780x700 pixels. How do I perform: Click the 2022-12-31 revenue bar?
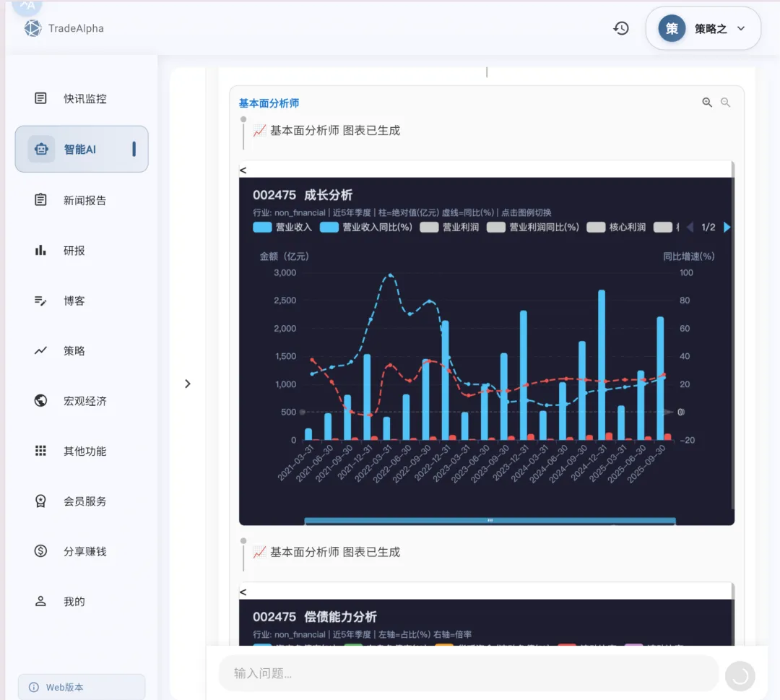point(445,380)
